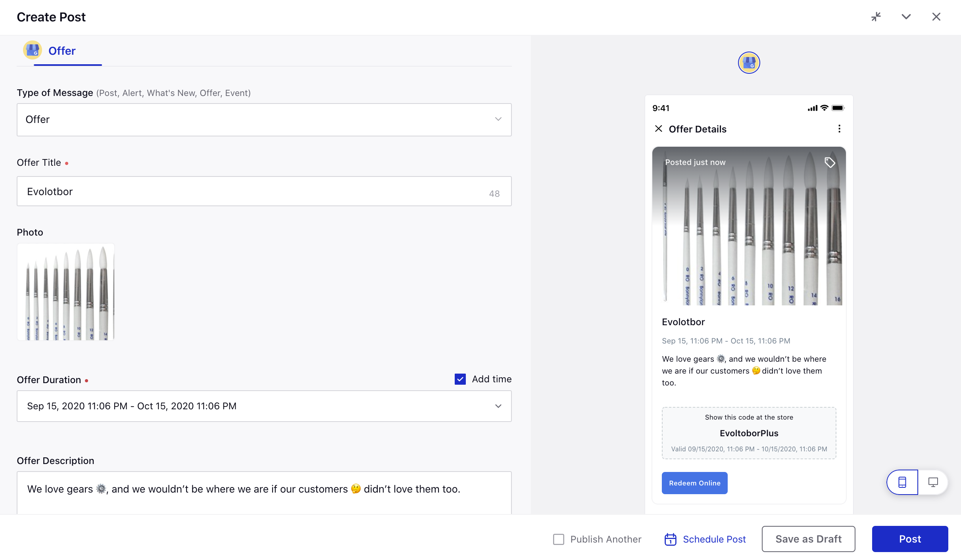The image size is (961, 560).
Task: Click the Post button to publish
Action: coord(910,539)
